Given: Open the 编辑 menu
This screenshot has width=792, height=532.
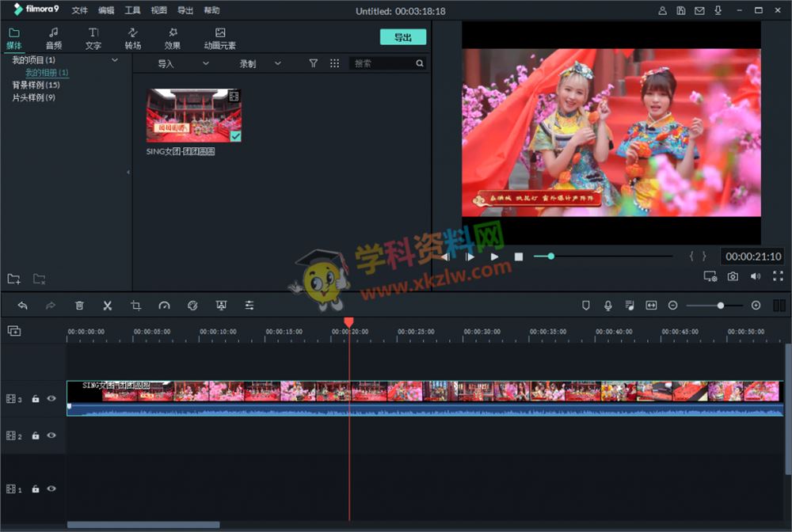Looking at the screenshot, I should pos(106,10).
